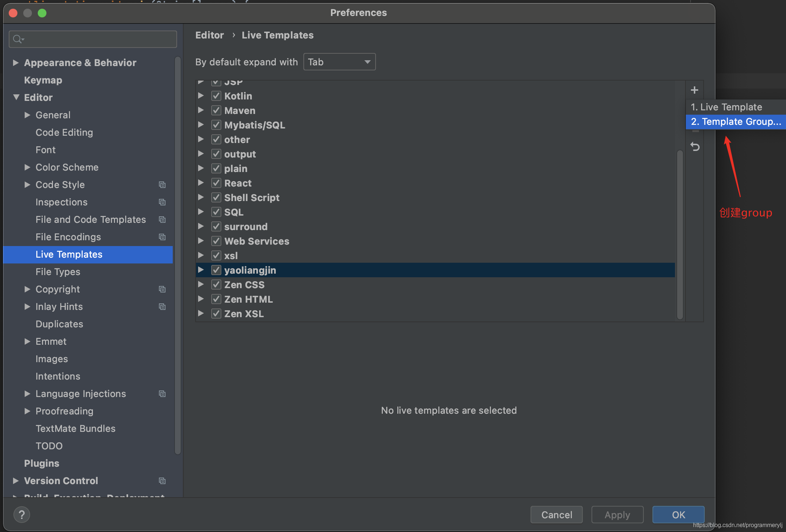Click the plus add template icon
Screen dimensions: 786x532
click(694, 90)
